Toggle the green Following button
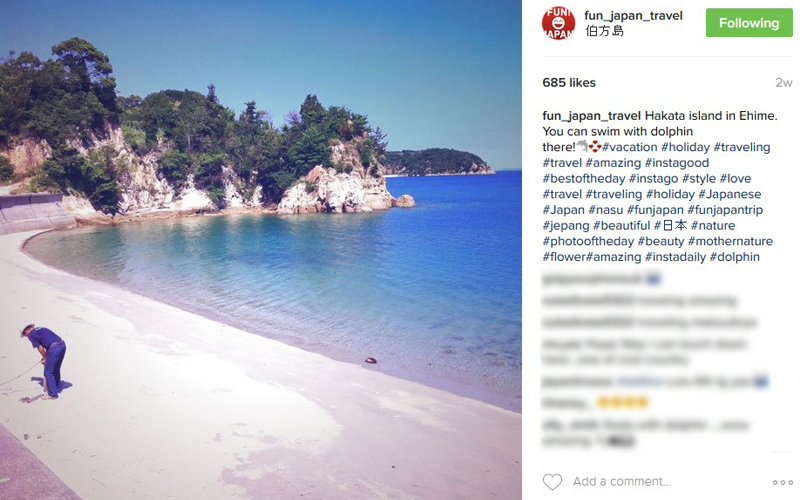The height and width of the screenshot is (500, 800). [x=749, y=23]
